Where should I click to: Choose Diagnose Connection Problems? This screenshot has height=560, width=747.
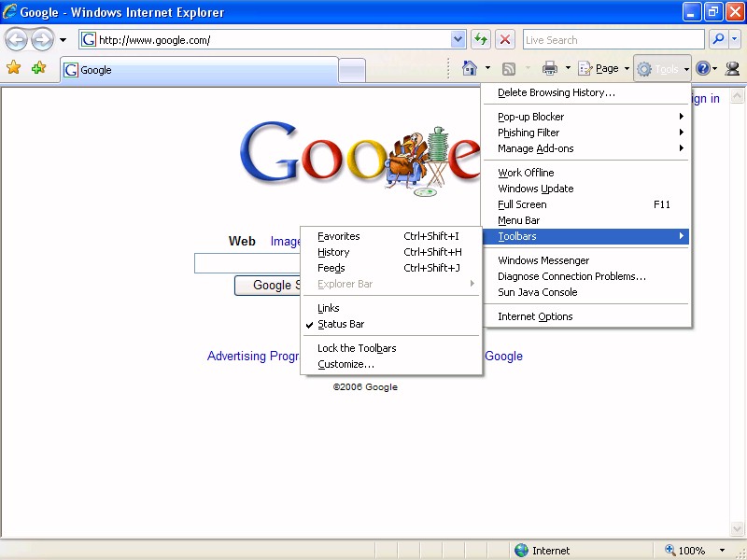pos(586,276)
